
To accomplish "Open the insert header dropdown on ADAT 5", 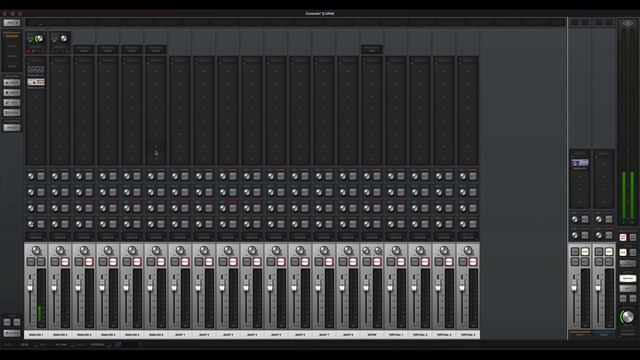I will [276, 60].
